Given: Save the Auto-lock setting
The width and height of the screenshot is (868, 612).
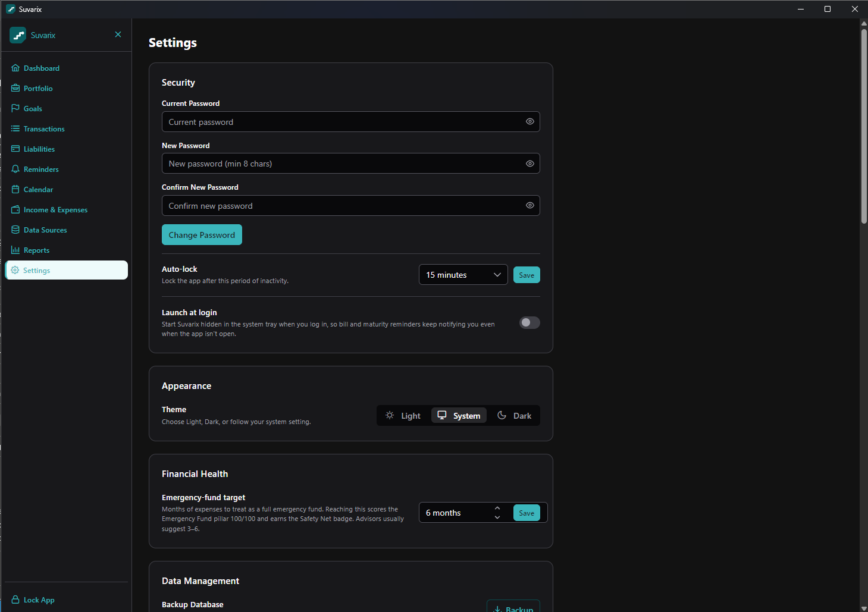Looking at the screenshot, I should click(527, 275).
